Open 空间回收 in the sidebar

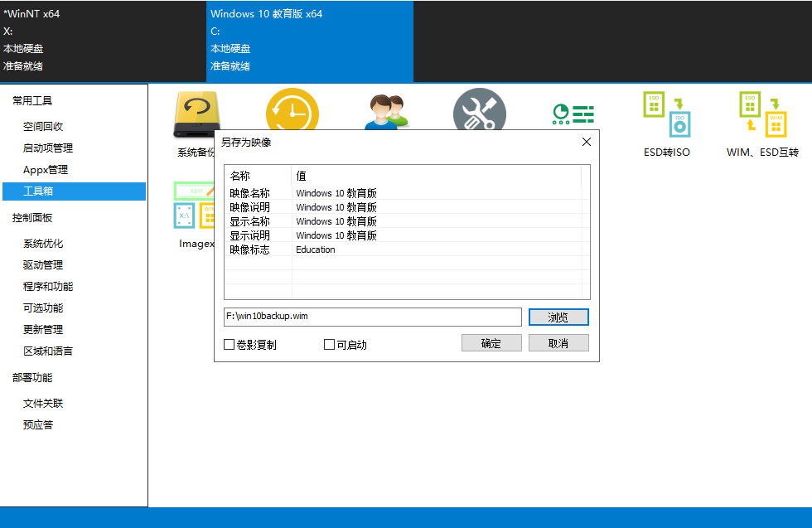point(43,127)
